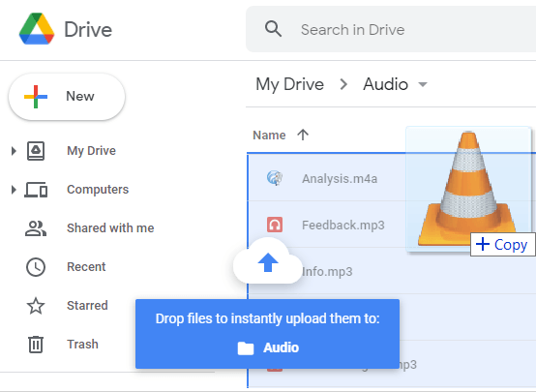Open the Audio folder dropdown arrow
Image resolution: width=536 pixels, height=392 pixels.
point(423,84)
